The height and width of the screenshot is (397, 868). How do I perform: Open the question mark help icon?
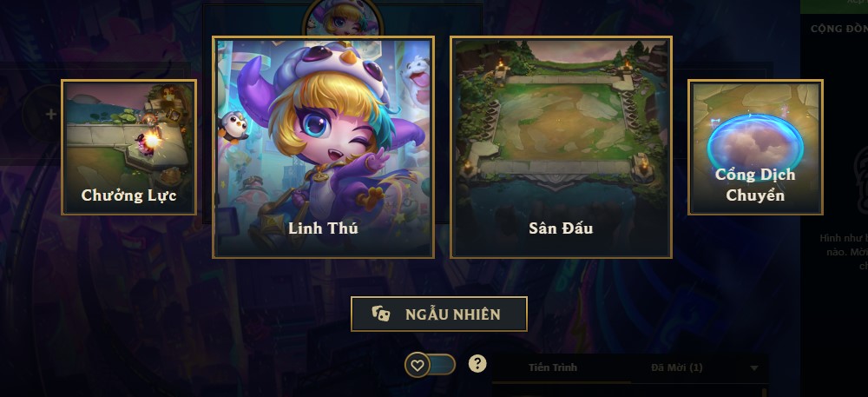coord(477,364)
